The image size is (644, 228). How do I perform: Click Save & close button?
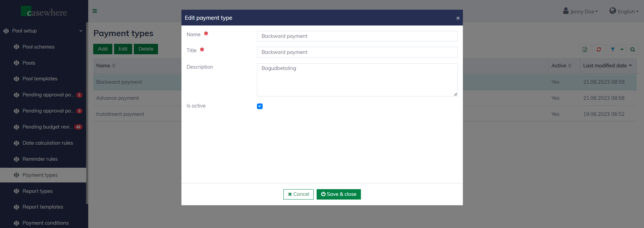[338, 194]
